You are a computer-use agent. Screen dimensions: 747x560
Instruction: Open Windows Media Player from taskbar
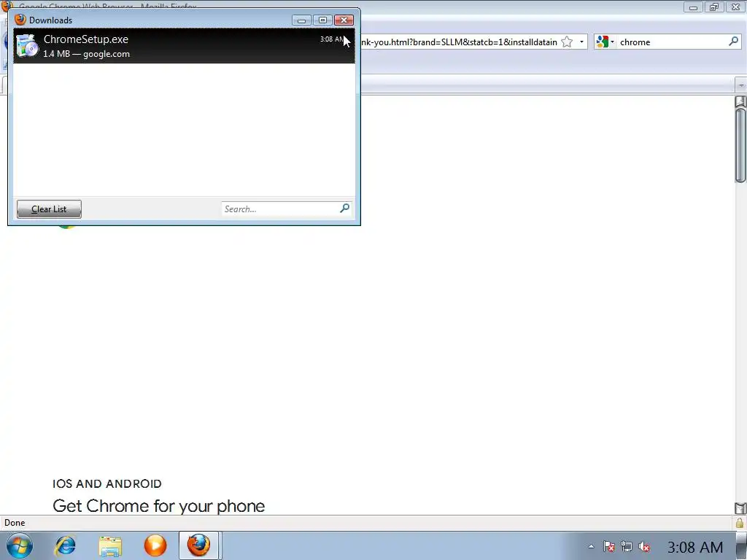tap(155, 545)
